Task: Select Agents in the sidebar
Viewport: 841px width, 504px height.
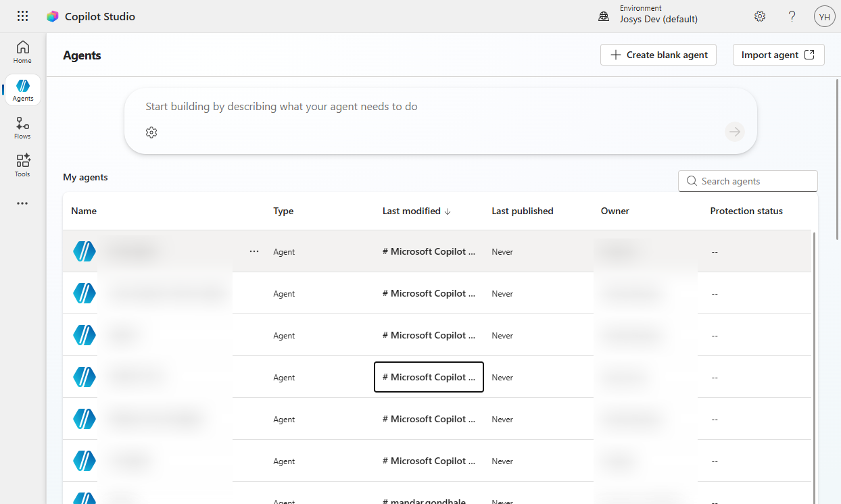Action: [x=23, y=90]
